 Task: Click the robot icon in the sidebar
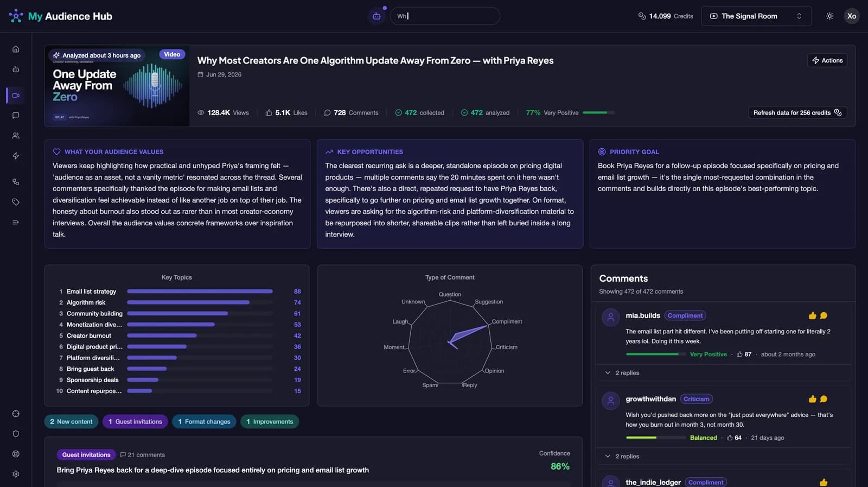16,69
